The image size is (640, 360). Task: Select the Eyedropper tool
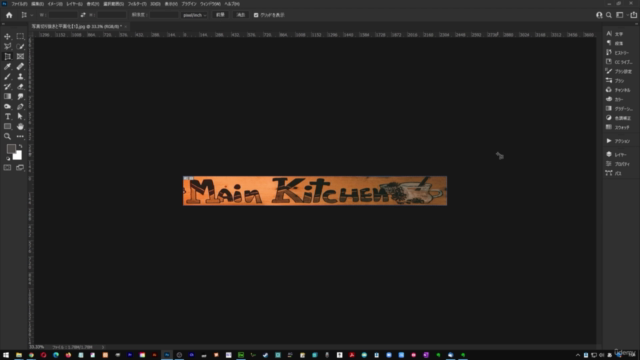point(7,67)
